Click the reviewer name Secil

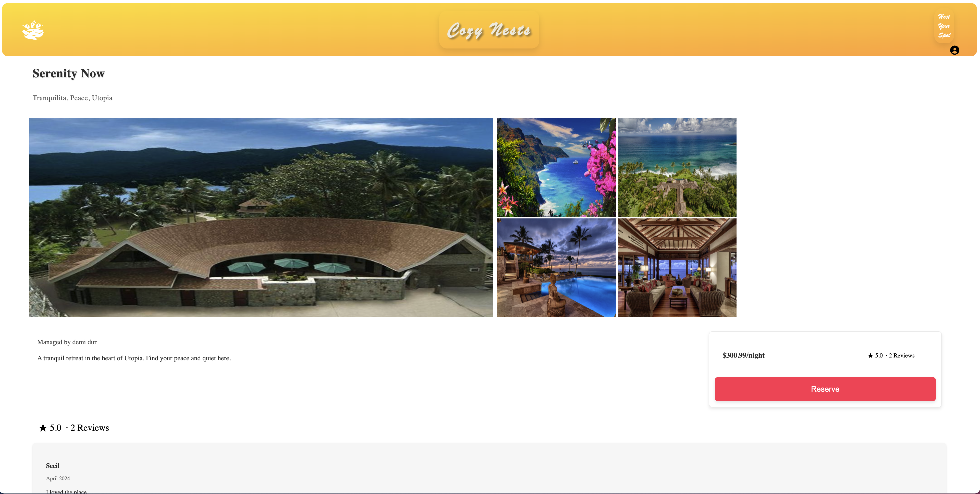(x=53, y=466)
